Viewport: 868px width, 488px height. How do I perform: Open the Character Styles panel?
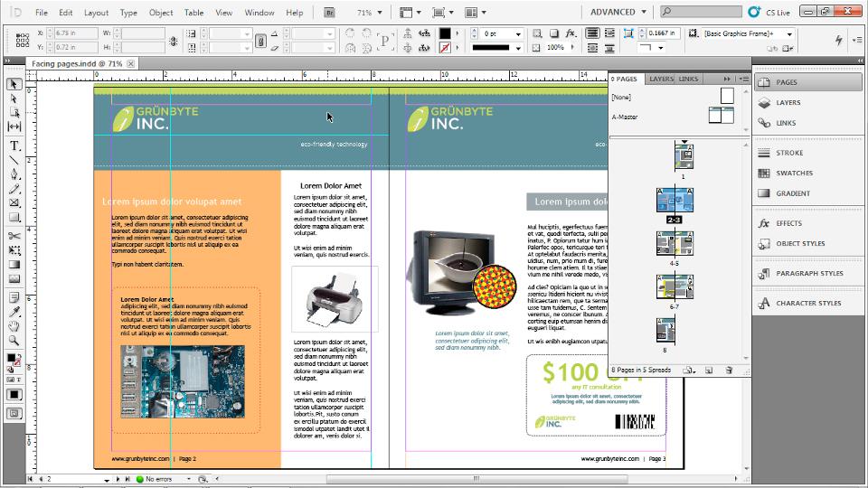(x=808, y=304)
